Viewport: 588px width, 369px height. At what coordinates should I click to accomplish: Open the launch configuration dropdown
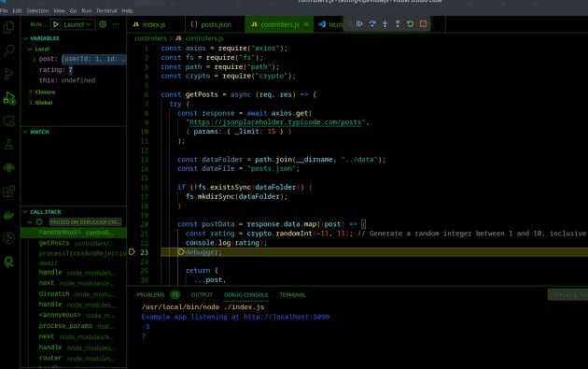(77, 24)
